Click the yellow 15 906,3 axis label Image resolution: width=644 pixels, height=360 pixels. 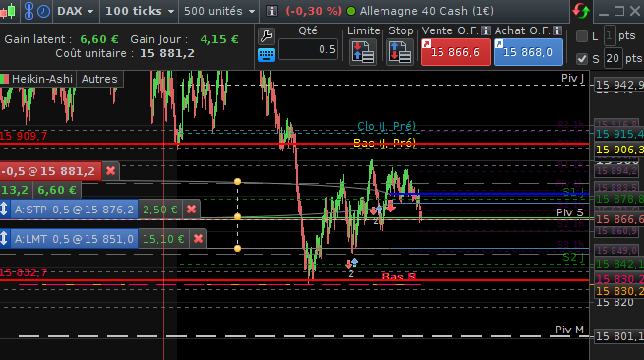tap(619, 150)
